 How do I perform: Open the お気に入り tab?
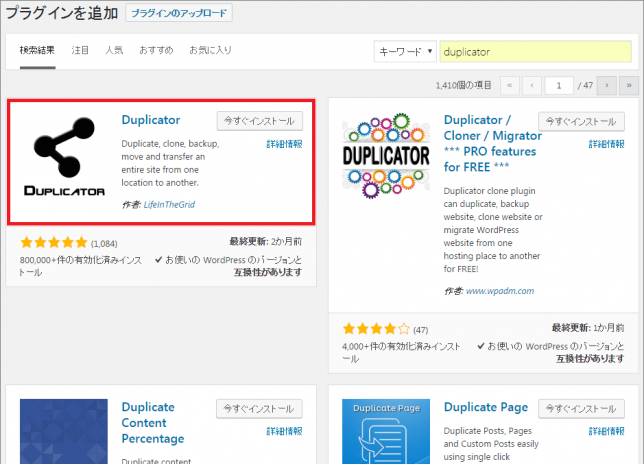210,51
